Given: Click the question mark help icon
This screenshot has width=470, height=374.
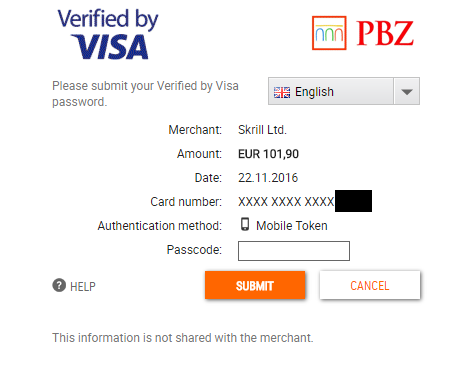Looking at the screenshot, I should coord(59,285).
